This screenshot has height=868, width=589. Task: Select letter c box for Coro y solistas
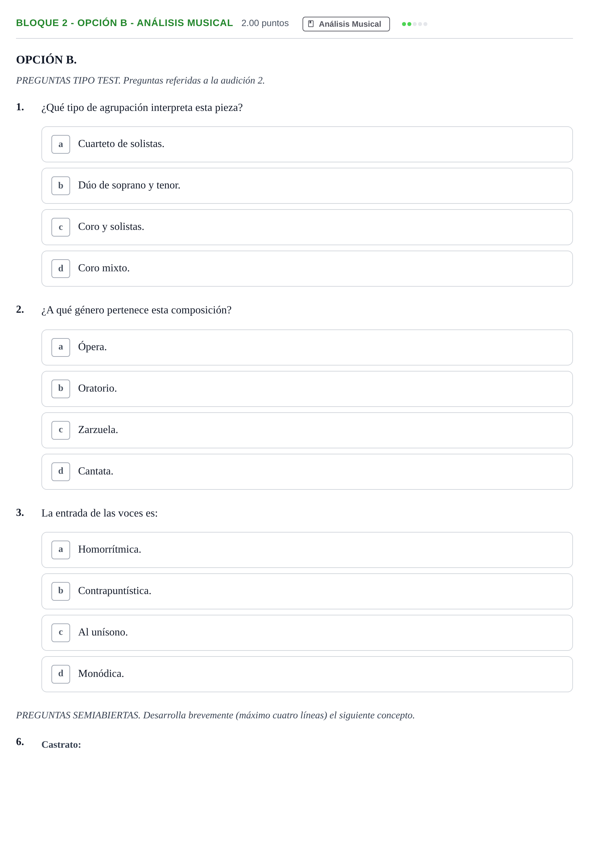tap(61, 227)
